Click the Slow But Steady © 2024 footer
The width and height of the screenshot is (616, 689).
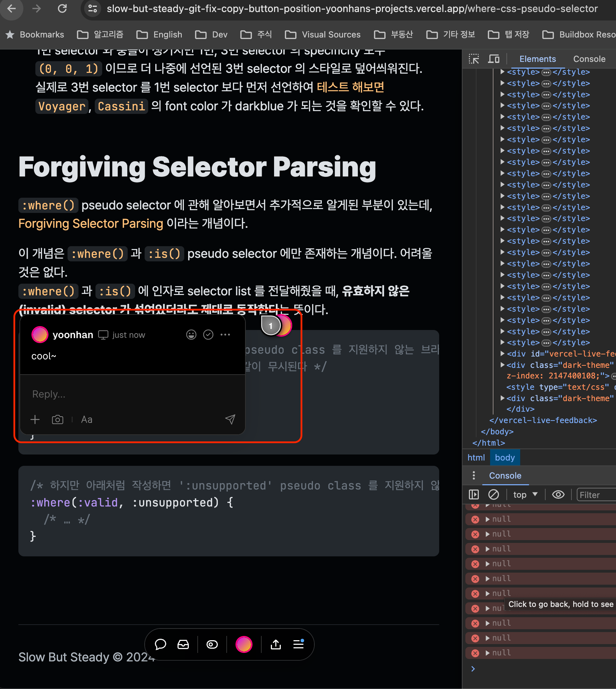click(x=87, y=657)
